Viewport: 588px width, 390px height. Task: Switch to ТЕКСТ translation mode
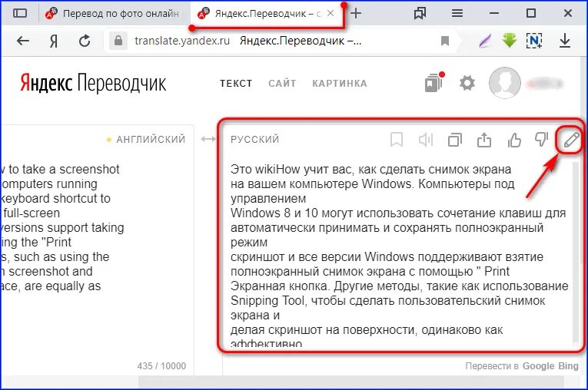point(236,83)
